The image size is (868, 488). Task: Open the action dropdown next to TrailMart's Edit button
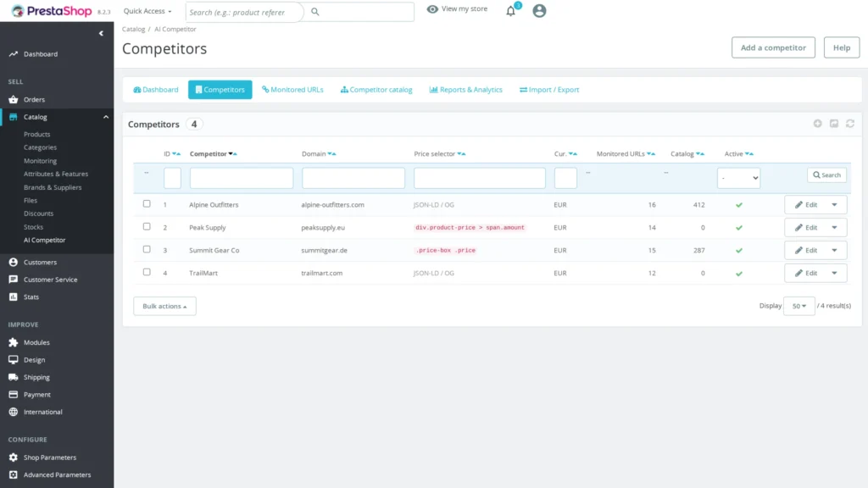coord(834,273)
